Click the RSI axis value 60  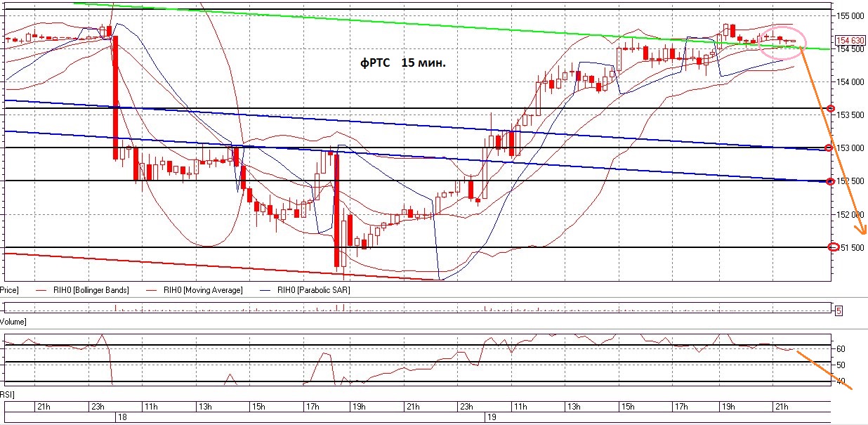pyautogui.click(x=840, y=348)
